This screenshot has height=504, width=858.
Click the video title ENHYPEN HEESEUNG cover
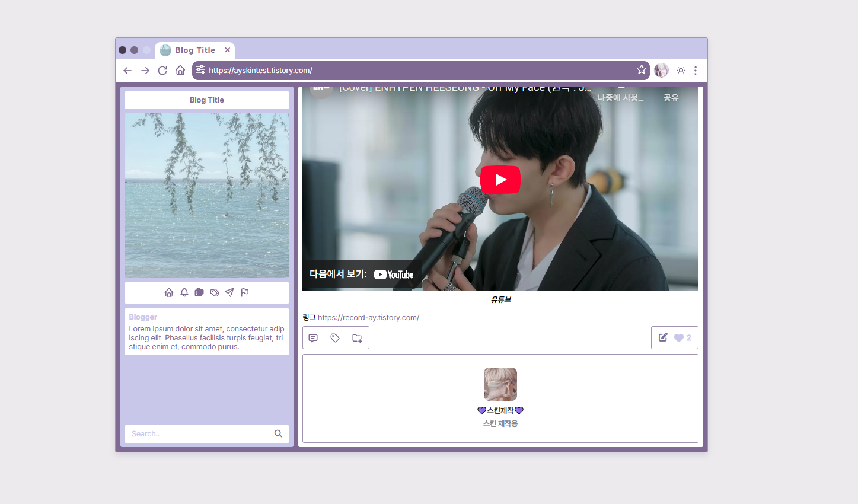tap(465, 89)
